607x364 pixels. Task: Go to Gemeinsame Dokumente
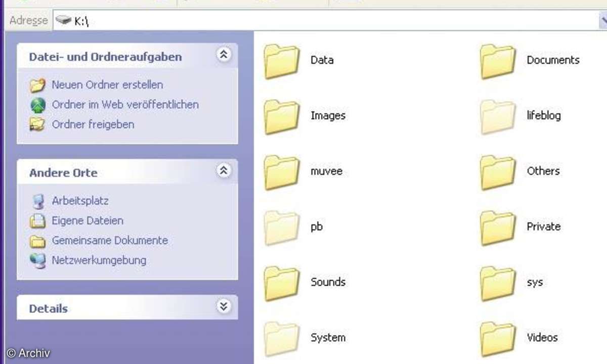110,241
